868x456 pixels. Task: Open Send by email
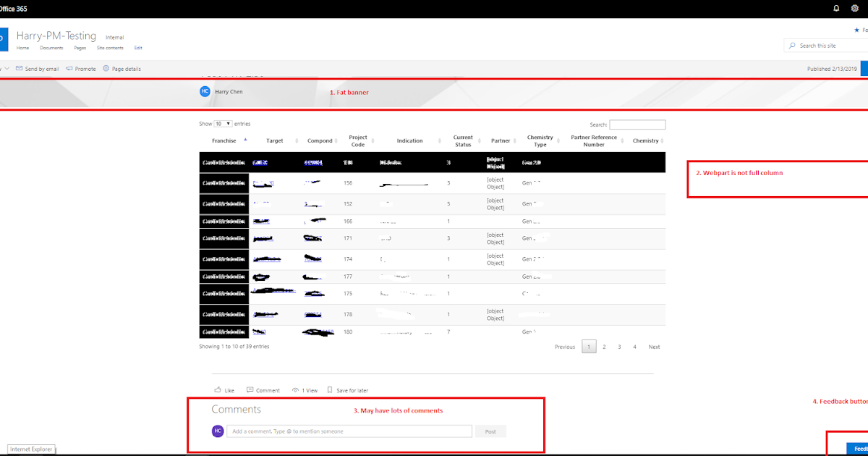point(36,68)
